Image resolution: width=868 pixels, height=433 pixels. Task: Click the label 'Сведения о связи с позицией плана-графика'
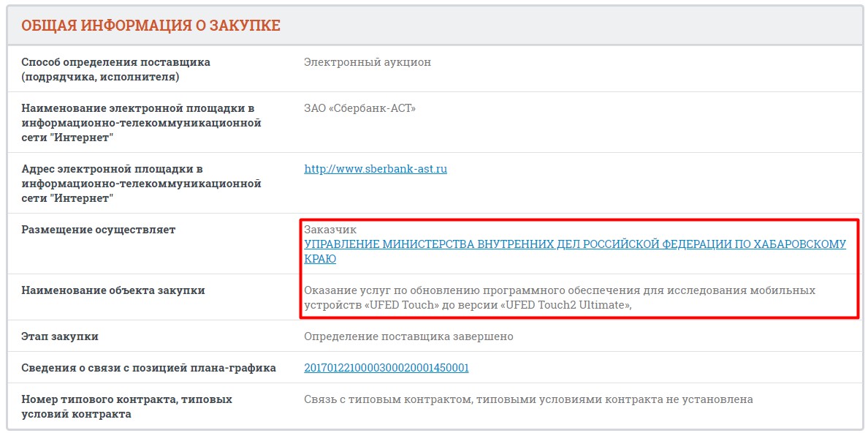tap(148, 368)
